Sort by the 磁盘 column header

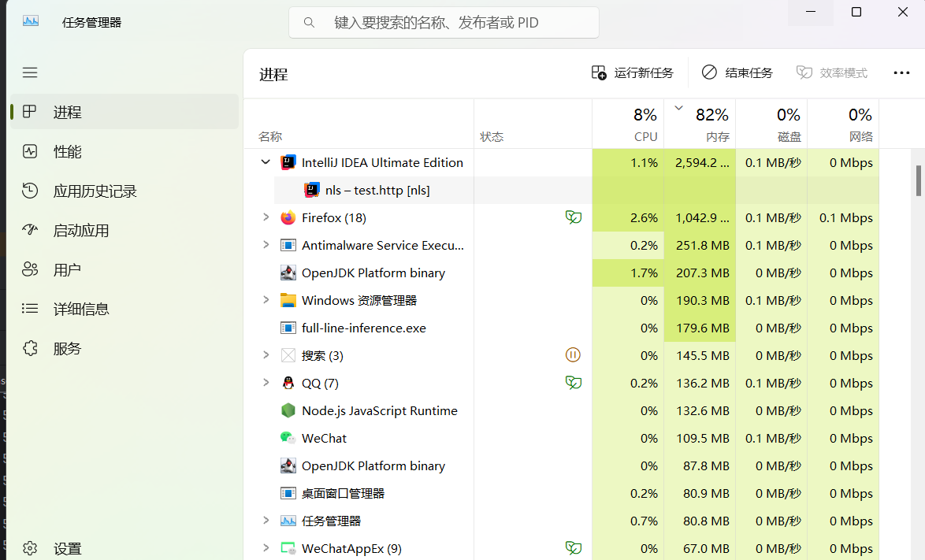coord(771,124)
